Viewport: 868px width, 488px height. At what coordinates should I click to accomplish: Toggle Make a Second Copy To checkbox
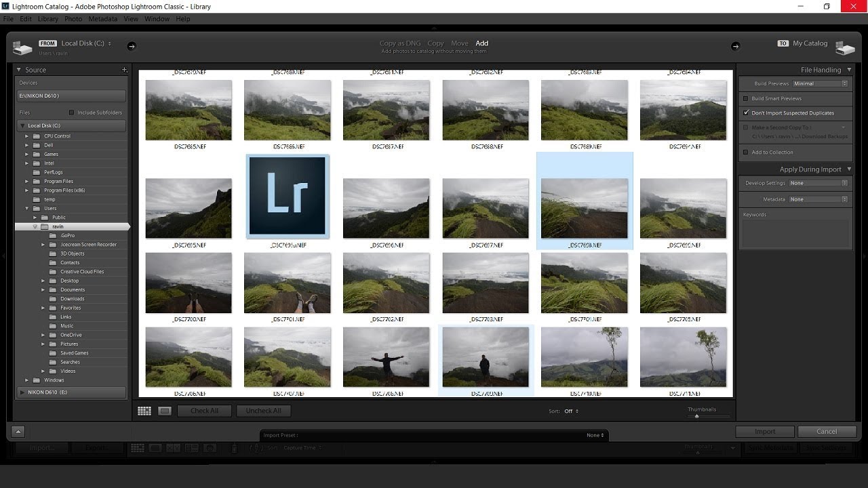pyautogui.click(x=746, y=127)
